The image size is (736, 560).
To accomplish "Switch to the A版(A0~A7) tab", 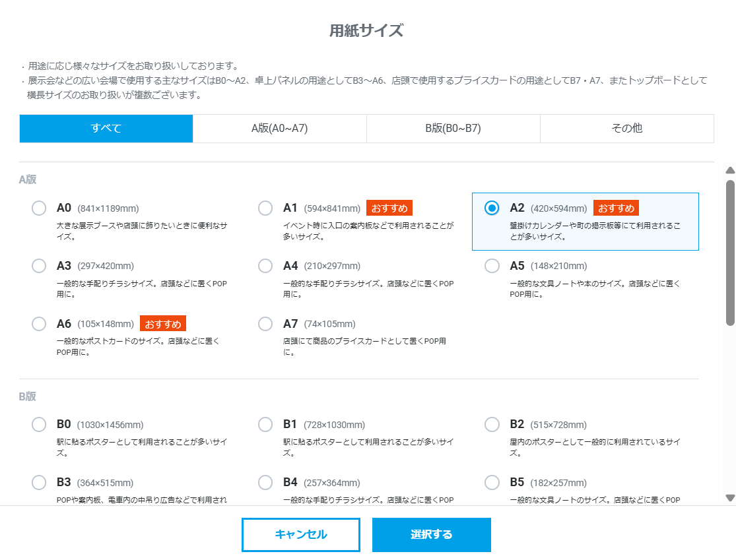I will coord(279,129).
